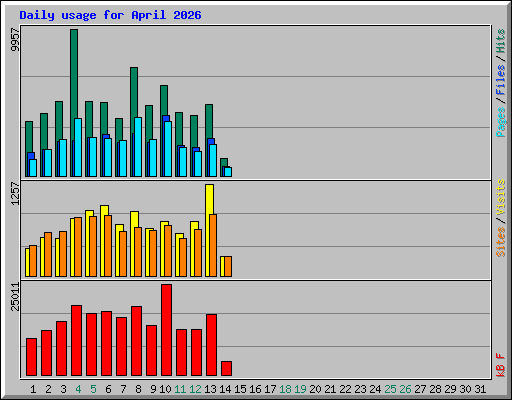Click the 'KB F' legend label
This screenshot has width=512, height=400.
pyautogui.click(x=501, y=365)
